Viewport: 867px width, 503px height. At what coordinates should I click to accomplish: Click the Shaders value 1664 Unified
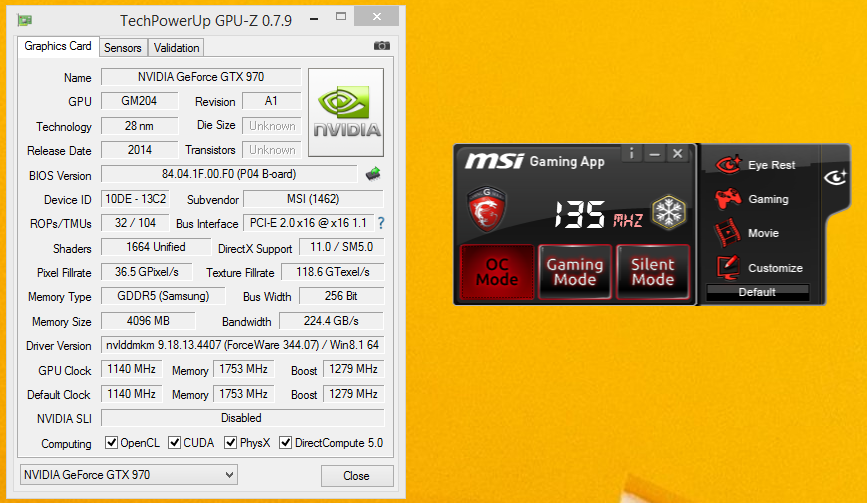pos(156,247)
